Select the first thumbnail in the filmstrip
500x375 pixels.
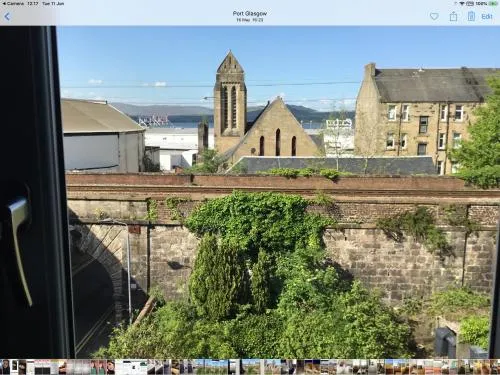click(6, 367)
